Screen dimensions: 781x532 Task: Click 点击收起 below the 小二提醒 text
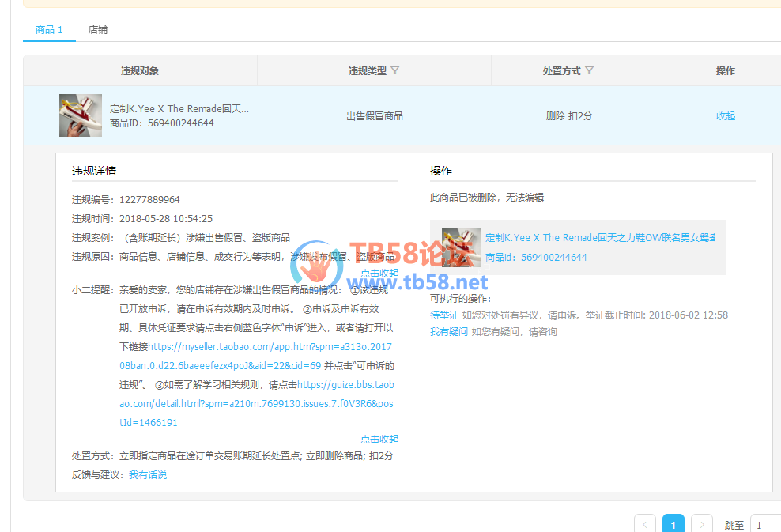(x=379, y=440)
